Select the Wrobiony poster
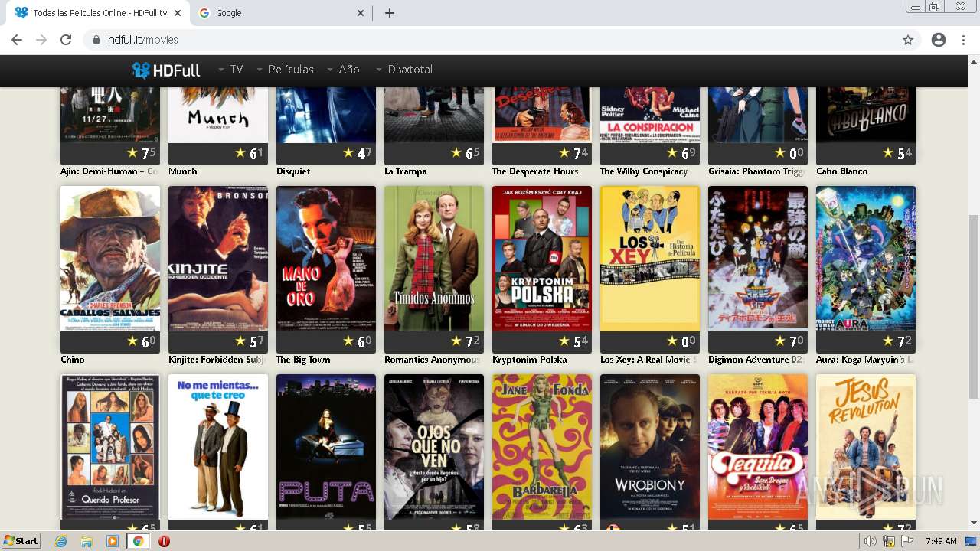Image resolution: width=980 pixels, height=551 pixels. coord(650,447)
